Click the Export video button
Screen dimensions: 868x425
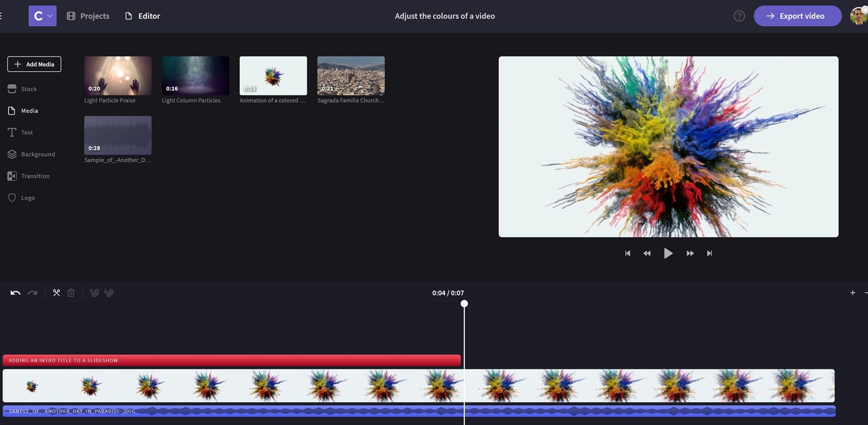(x=797, y=15)
